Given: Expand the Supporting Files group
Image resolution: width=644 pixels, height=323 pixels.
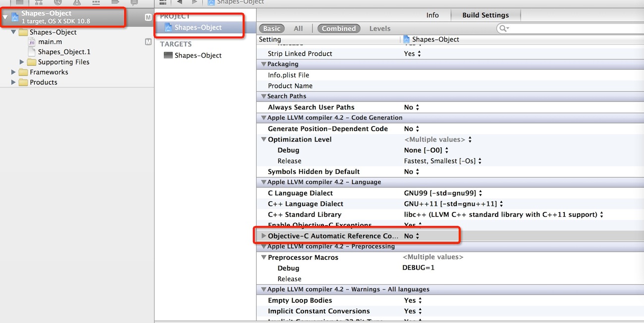Looking at the screenshot, I should (x=22, y=62).
